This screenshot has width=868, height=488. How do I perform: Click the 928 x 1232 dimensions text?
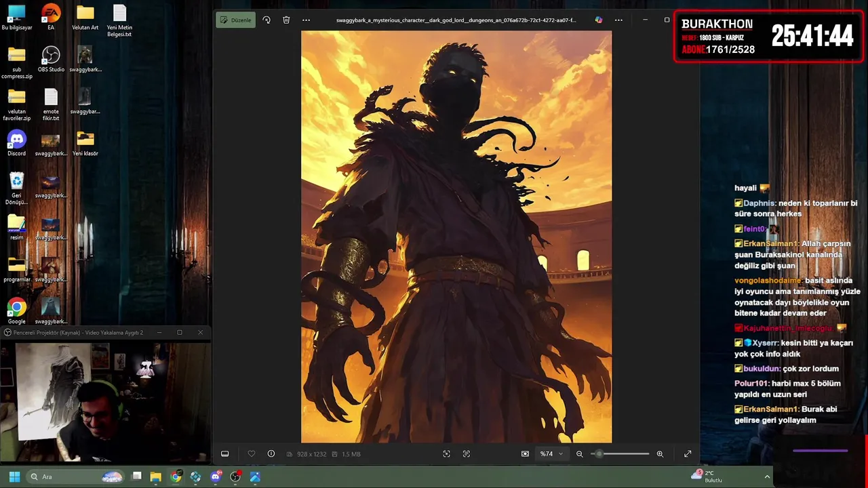pos(311,454)
